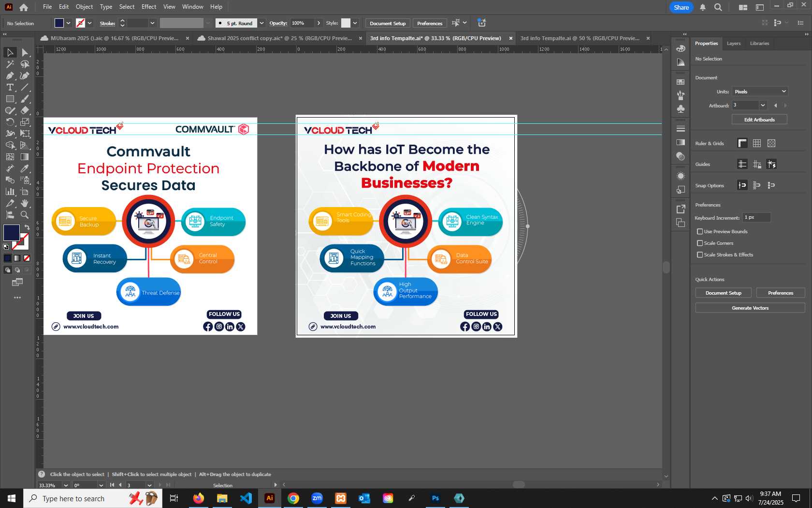Select the Selection tool arrow
Image resolution: width=812 pixels, height=508 pixels.
tap(10, 52)
